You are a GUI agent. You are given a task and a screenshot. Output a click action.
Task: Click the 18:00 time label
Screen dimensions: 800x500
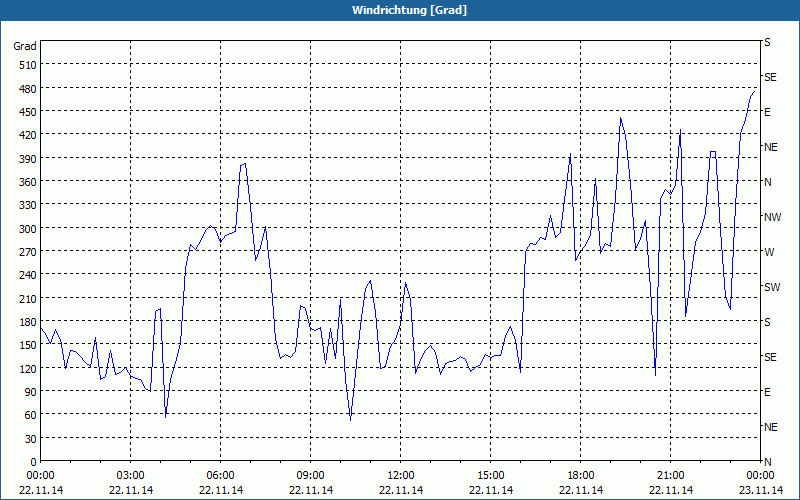tap(581, 476)
